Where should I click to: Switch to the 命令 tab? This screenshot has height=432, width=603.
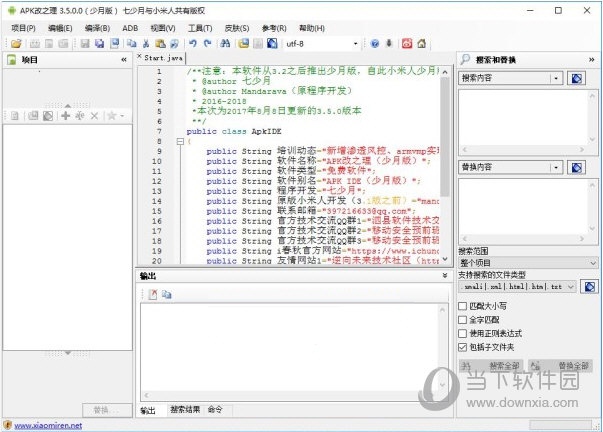pyautogui.click(x=215, y=410)
